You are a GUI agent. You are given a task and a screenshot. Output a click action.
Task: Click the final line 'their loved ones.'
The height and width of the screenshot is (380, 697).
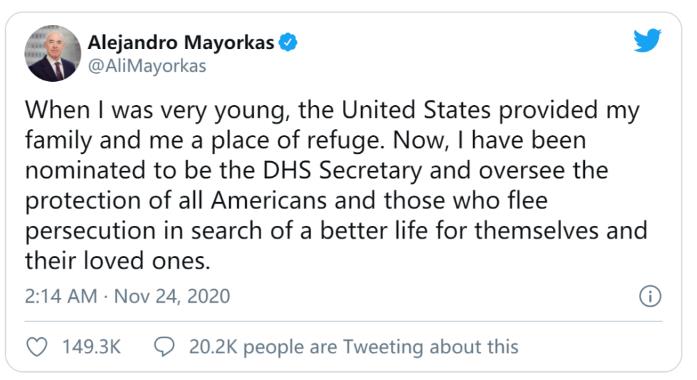(x=117, y=261)
